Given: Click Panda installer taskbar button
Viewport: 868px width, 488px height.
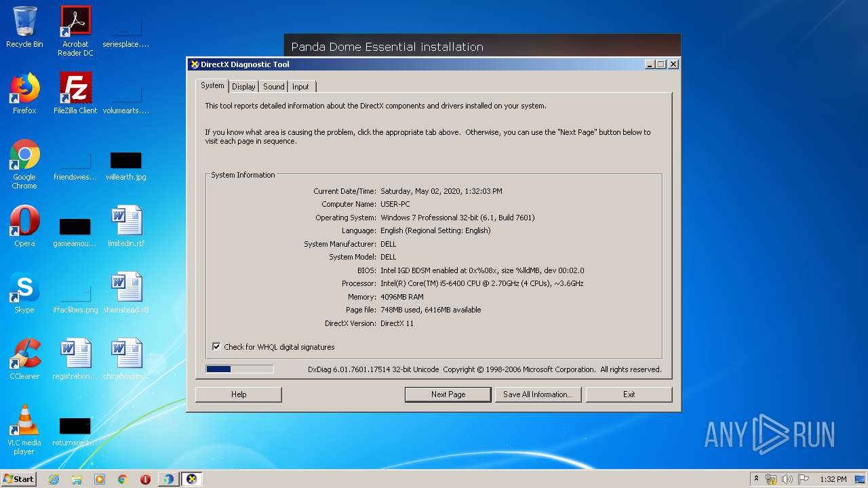Looking at the screenshot, I should coord(168,479).
